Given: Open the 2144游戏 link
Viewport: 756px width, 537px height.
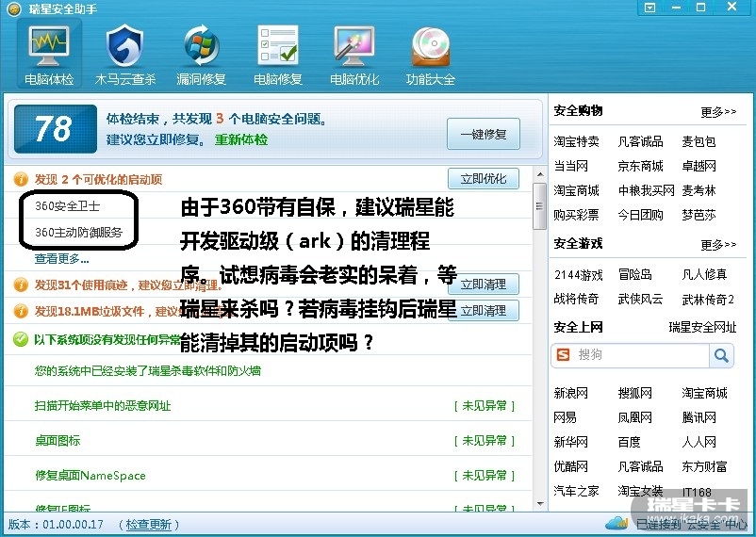Looking at the screenshot, I should [x=578, y=275].
